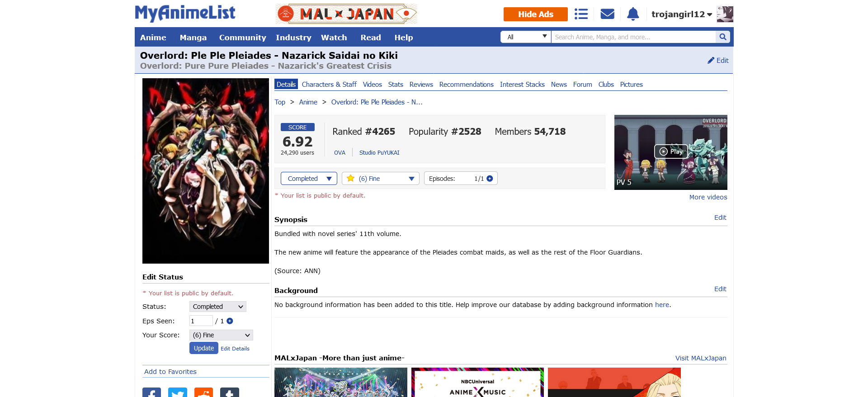Click Edit link beside Background
The width and height of the screenshot is (868, 397).
click(720, 289)
